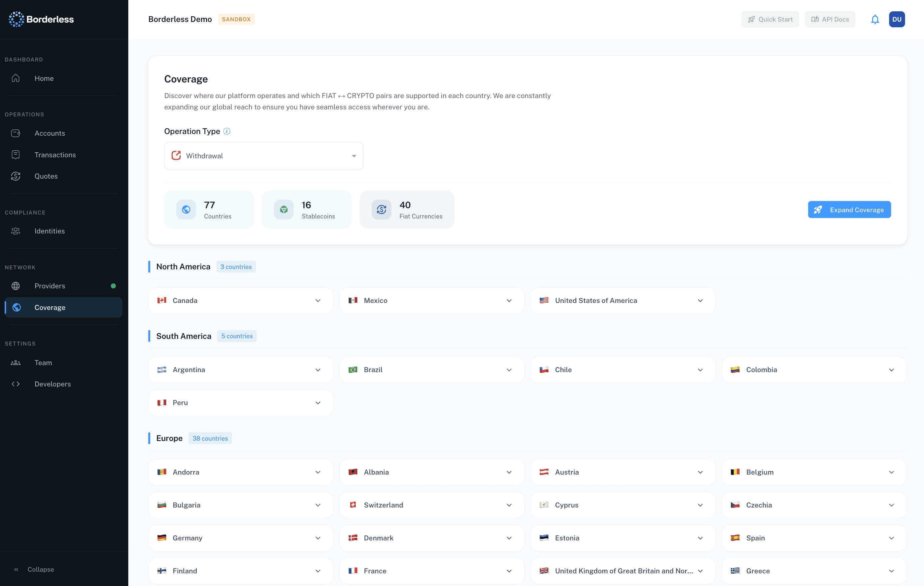Viewport: 924px width, 586px height.
Task: Click the Expand Coverage button
Action: coord(849,210)
